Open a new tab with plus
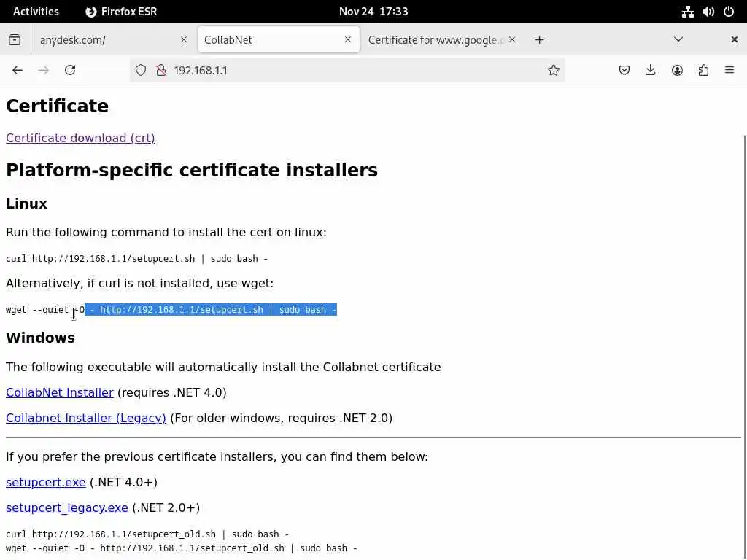747x560 pixels. coord(539,40)
